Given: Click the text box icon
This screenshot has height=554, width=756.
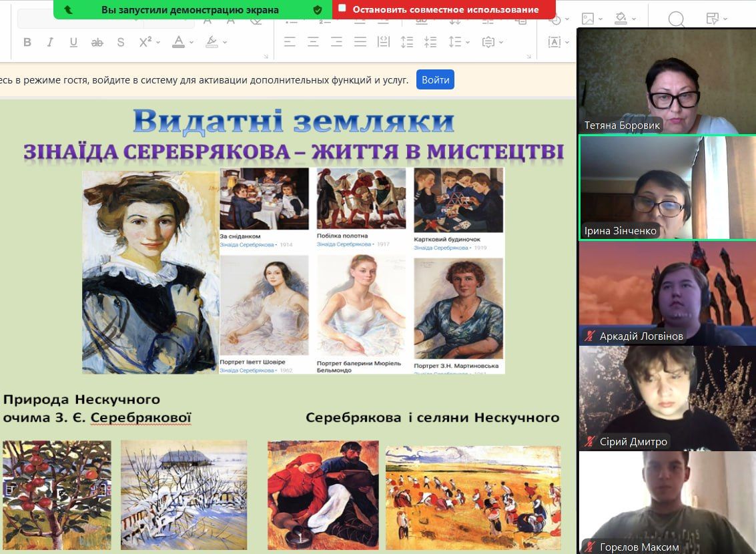Looking at the screenshot, I should (x=554, y=42).
